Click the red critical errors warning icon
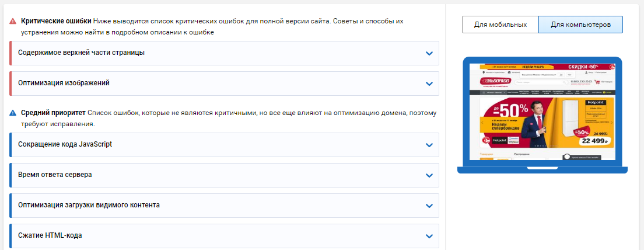Image resolution: width=644 pixels, height=250 pixels. [13, 21]
